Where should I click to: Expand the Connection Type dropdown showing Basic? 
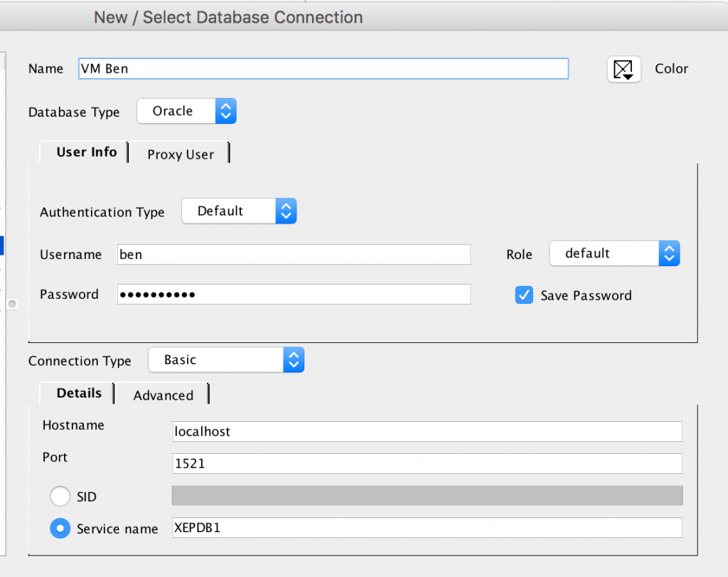point(226,360)
